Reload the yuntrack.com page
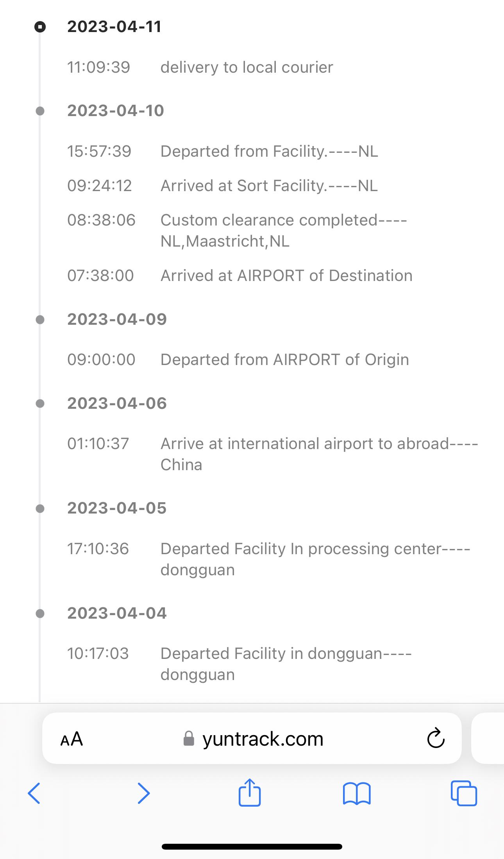This screenshot has width=504, height=859. click(x=436, y=738)
